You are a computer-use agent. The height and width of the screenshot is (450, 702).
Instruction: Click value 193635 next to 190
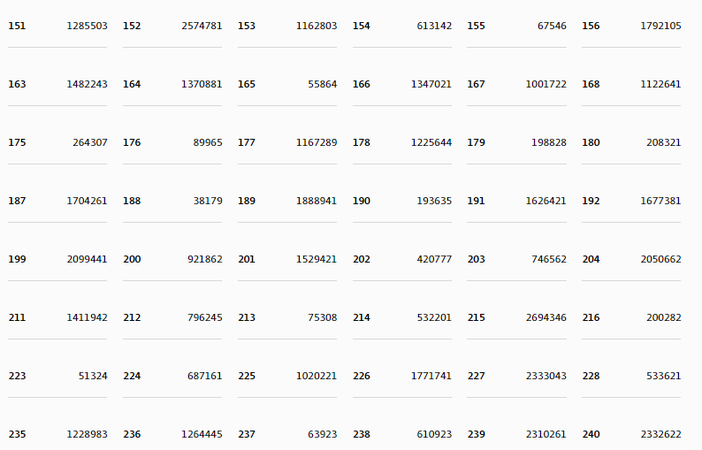coord(434,201)
